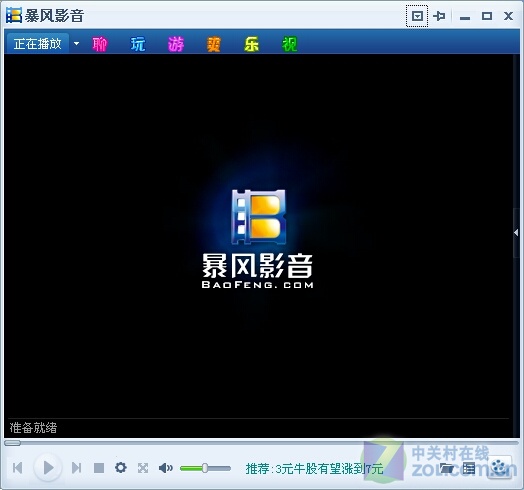Skip to previous track

pyautogui.click(x=18, y=468)
